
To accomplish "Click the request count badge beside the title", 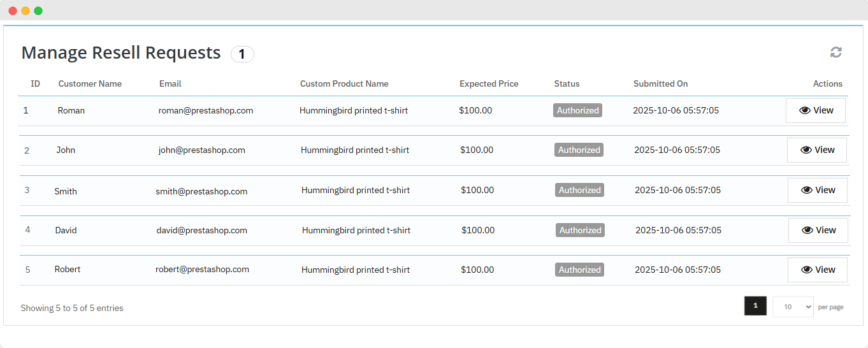I will 242,54.
